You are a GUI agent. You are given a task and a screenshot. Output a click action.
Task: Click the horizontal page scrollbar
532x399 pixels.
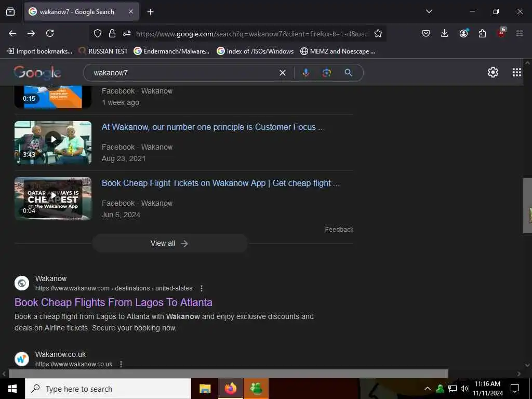228,374
